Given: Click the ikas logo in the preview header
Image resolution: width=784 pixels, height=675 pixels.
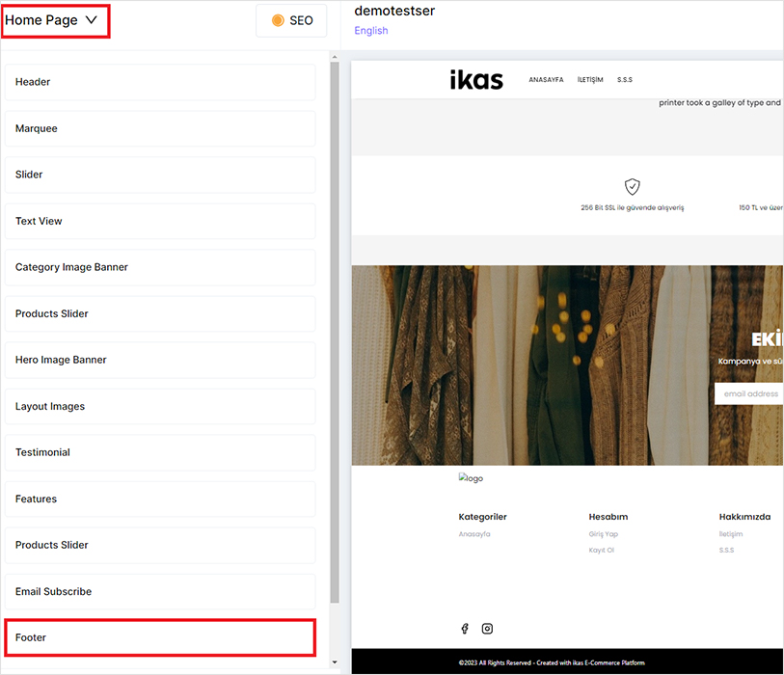Looking at the screenshot, I should pyautogui.click(x=476, y=79).
